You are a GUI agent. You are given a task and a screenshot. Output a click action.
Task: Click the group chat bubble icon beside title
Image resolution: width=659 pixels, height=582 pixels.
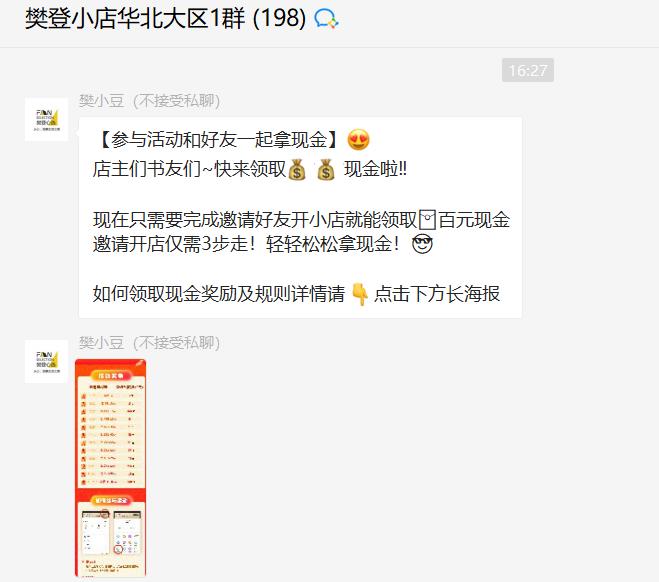[x=326, y=19]
